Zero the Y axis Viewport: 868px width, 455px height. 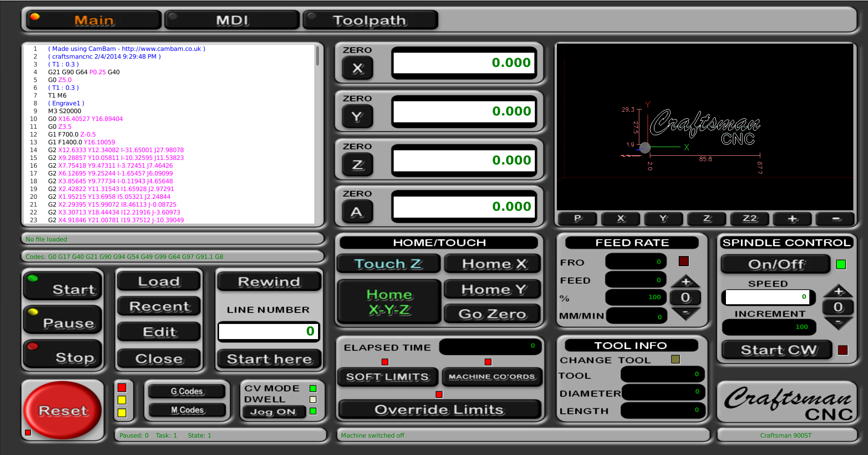[357, 117]
